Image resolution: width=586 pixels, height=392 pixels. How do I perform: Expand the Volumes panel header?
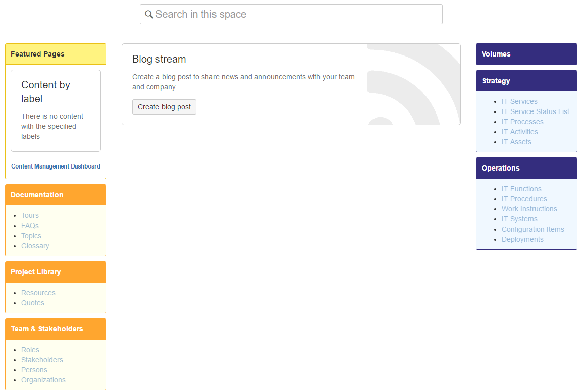(x=526, y=54)
